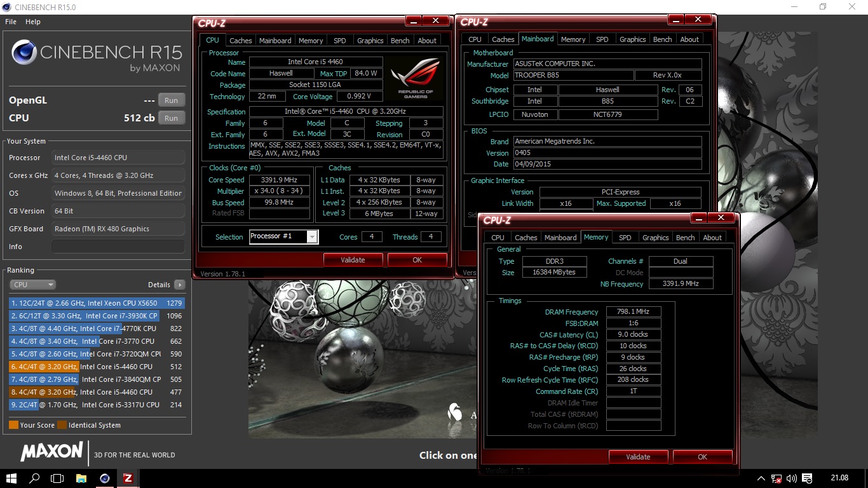This screenshot has height=488, width=868.
Task: Click the CAS# Latency value 9.0 clocks
Action: (x=634, y=334)
